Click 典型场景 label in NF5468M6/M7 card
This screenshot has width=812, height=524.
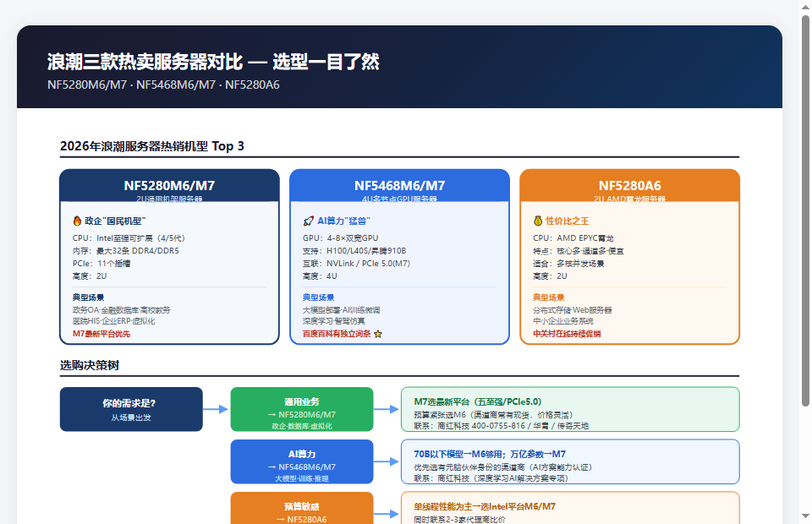pyautogui.click(x=319, y=297)
